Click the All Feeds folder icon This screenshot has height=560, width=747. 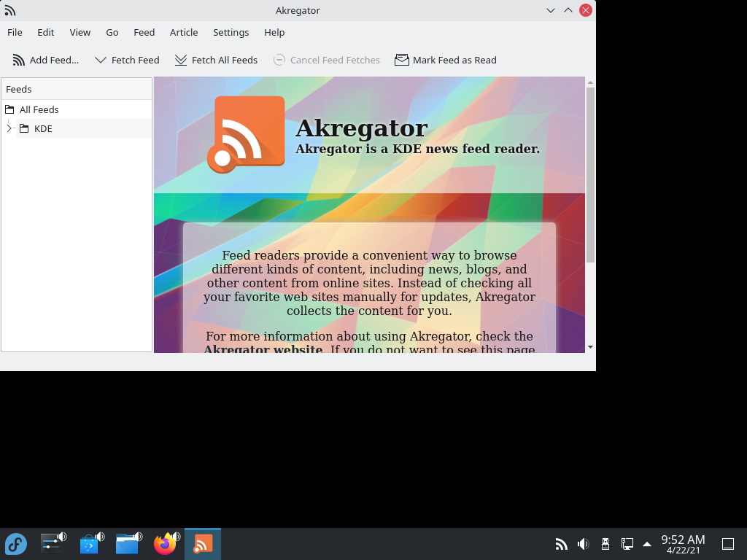(9, 109)
